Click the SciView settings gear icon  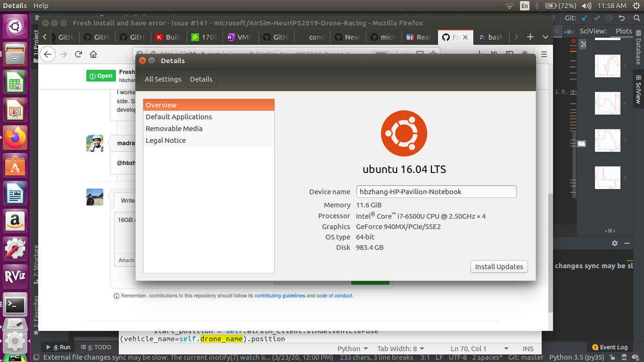coord(615,243)
